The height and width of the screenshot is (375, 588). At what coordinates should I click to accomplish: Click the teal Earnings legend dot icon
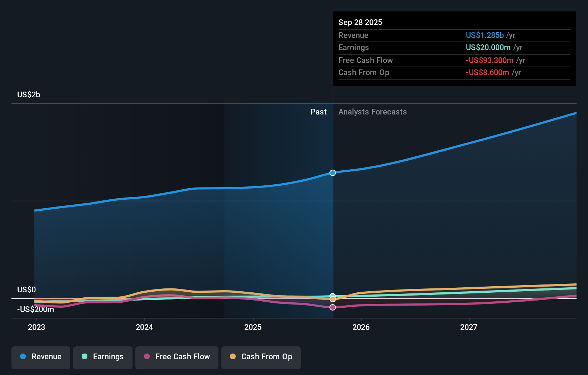(84, 356)
